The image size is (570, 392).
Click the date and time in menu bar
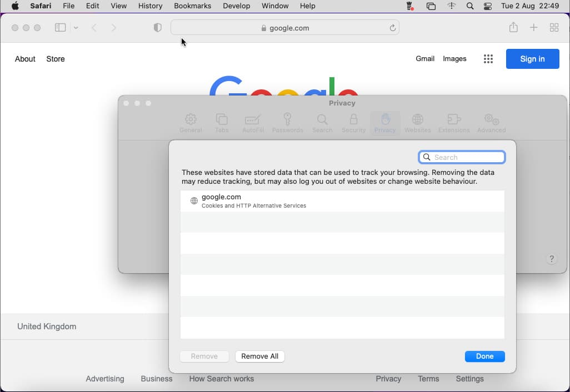tap(529, 6)
